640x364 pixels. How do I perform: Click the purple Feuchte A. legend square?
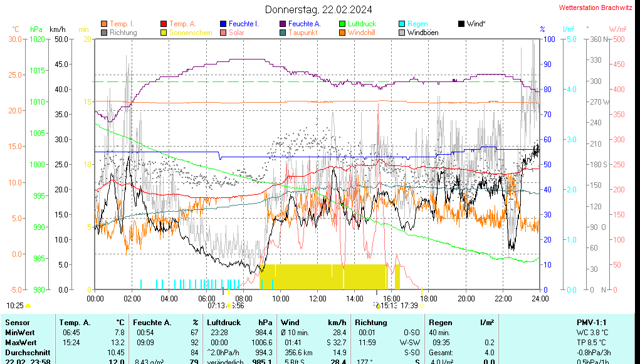pos(283,24)
